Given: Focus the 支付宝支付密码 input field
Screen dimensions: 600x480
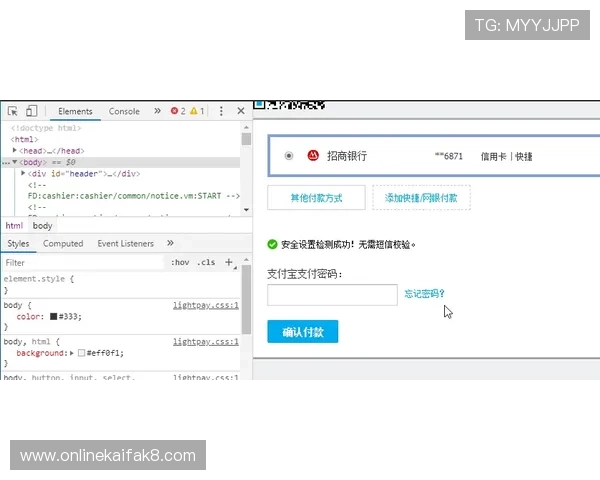Looking at the screenshot, I should (332, 295).
